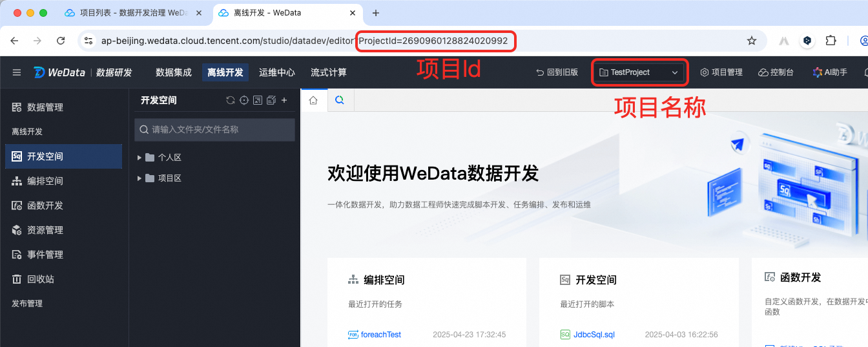Expand the 个人区 folder
Viewport: 868px width, 347px height.
pyautogui.click(x=139, y=158)
